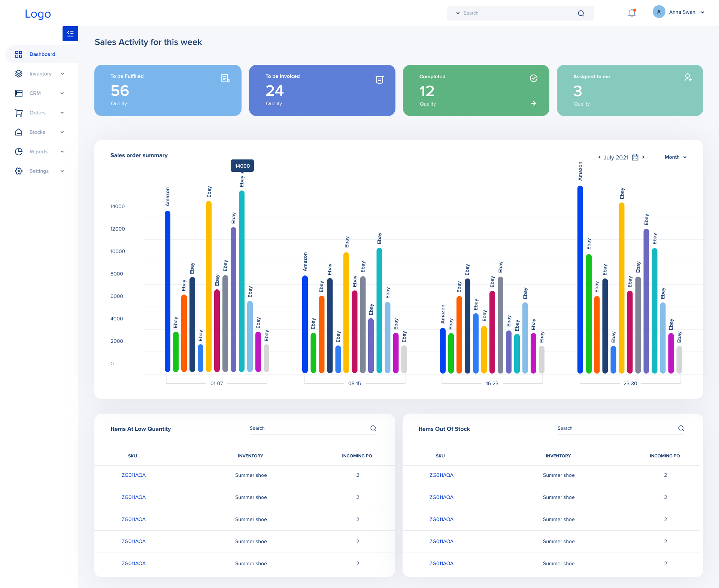Click the document icon on To be Fulfilled card
Image resolution: width=719 pixels, height=588 pixels.
tap(225, 78)
